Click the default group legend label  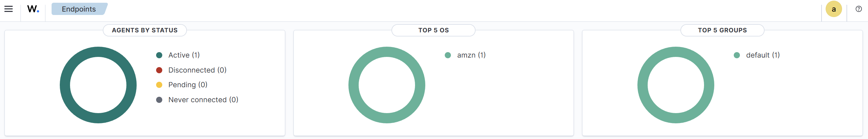tap(762, 55)
